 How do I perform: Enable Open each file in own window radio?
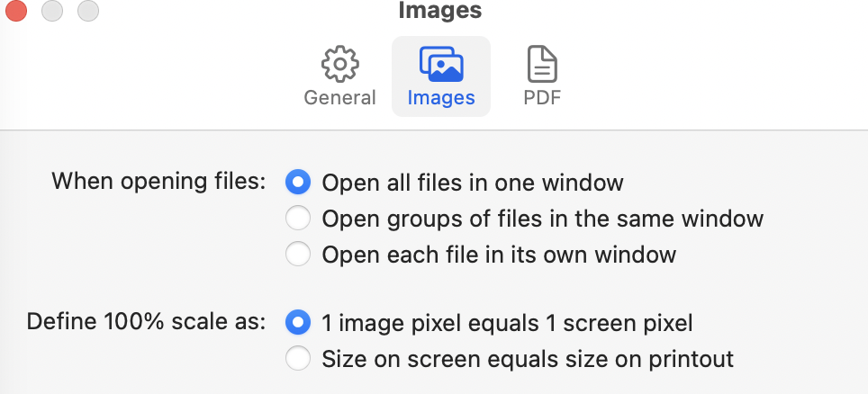(x=298, y=255)
